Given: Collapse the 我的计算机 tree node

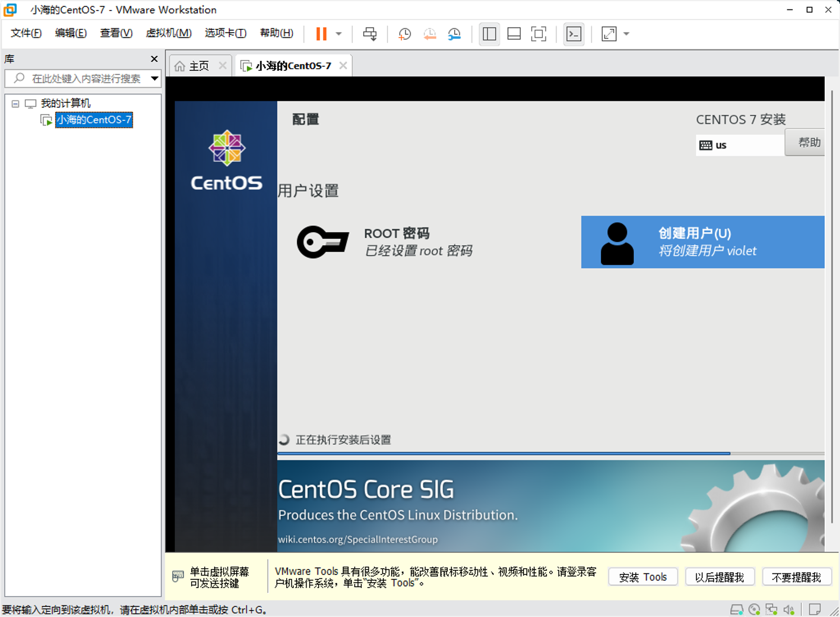Looking at the screenshot, I should 15,103.
